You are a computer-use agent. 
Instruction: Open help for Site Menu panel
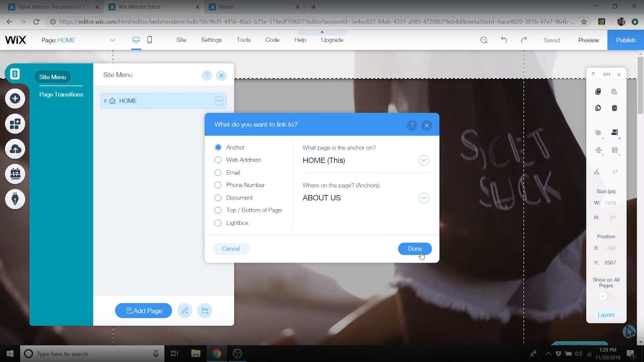206,75
